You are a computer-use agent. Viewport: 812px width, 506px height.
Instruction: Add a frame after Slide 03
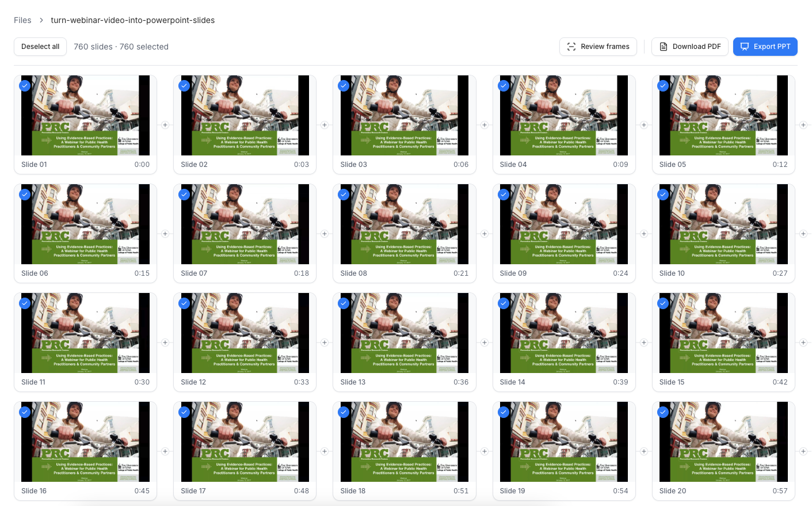click(485, 125)
